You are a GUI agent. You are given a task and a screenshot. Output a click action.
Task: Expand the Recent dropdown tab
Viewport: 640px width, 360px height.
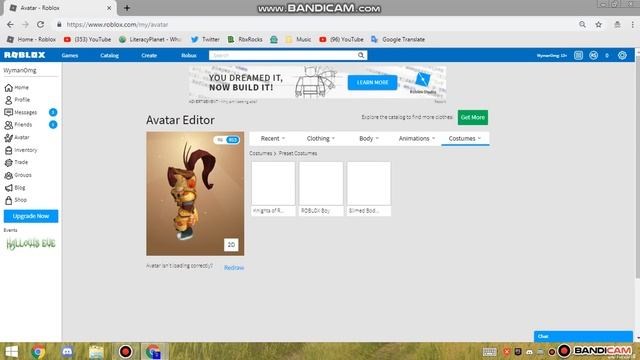[273, 138]
